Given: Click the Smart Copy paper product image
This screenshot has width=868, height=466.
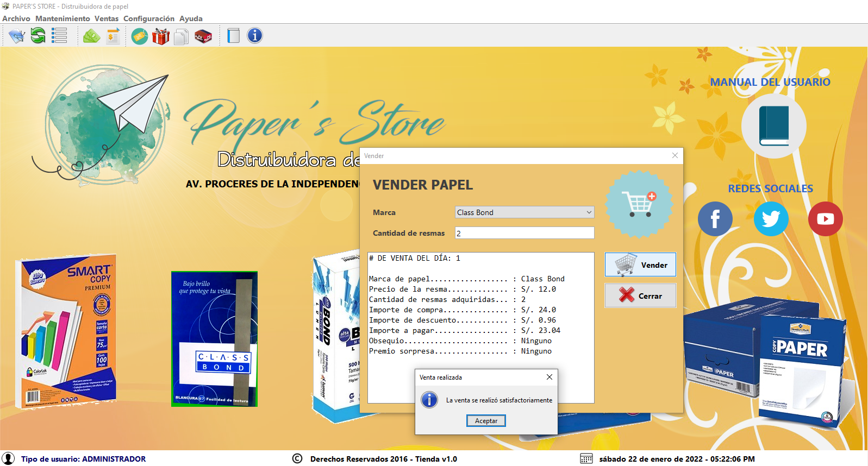Looking at the screenshot, I should tap(66, 330).
